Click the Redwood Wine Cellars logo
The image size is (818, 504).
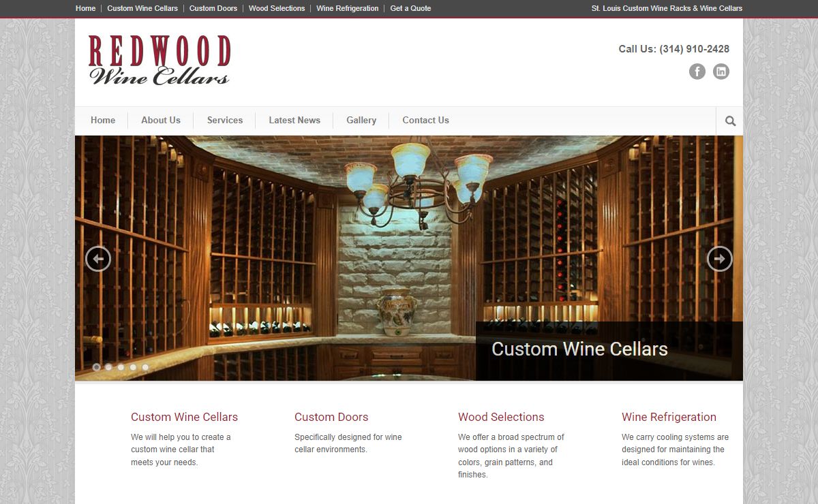160,60
